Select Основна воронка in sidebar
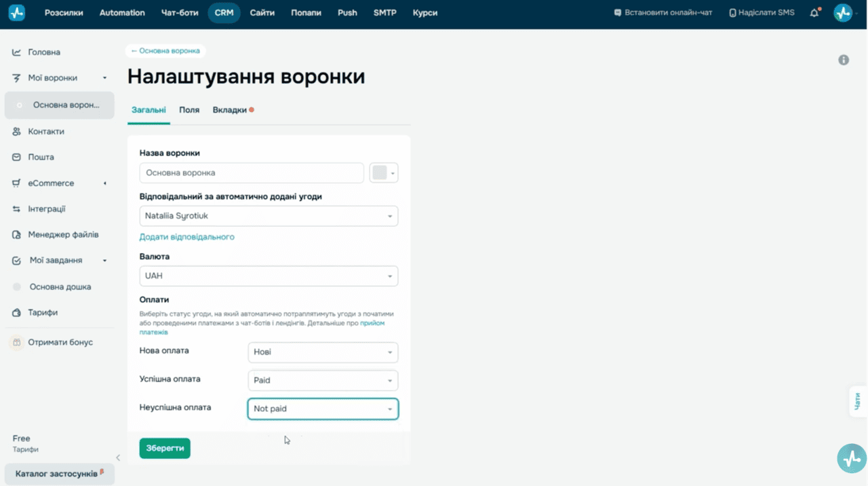 click(x=60, y=105)
